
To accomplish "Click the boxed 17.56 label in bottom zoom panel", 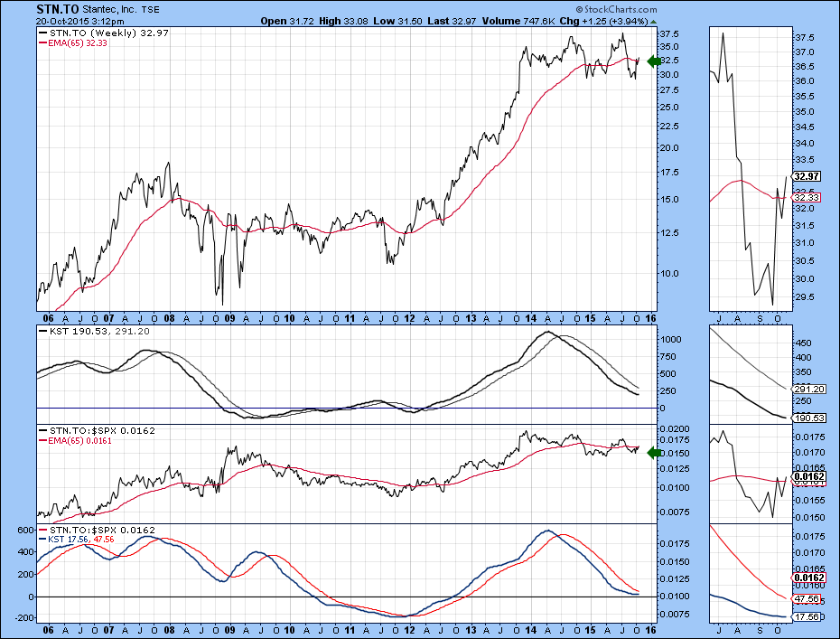I will (807, 617).
